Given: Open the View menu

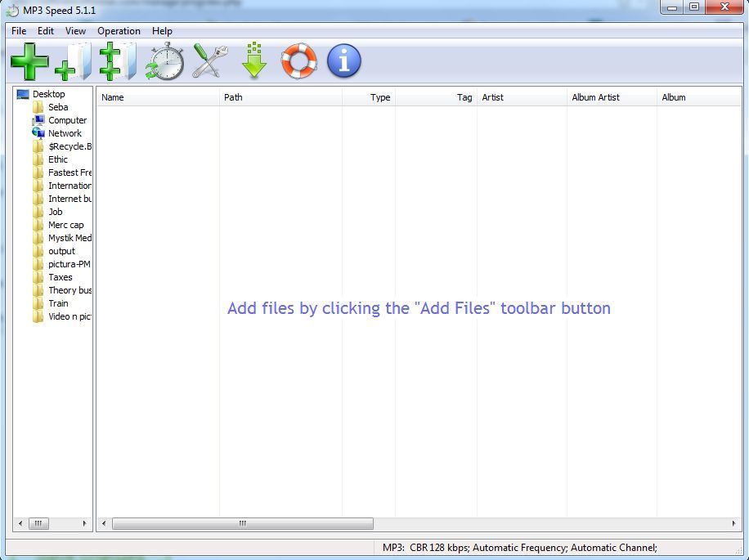Looking at the screenshot, I should pyautogui.click(x=75, y=31).
